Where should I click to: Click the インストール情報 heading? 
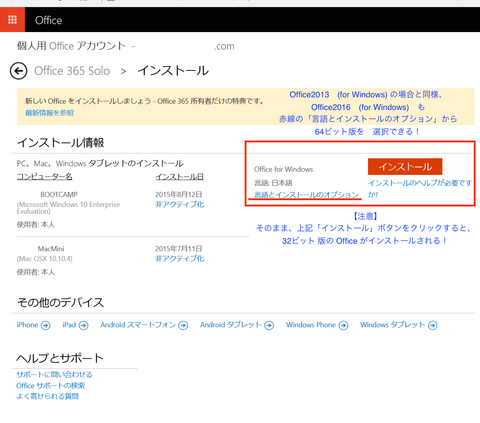[61, 143]
